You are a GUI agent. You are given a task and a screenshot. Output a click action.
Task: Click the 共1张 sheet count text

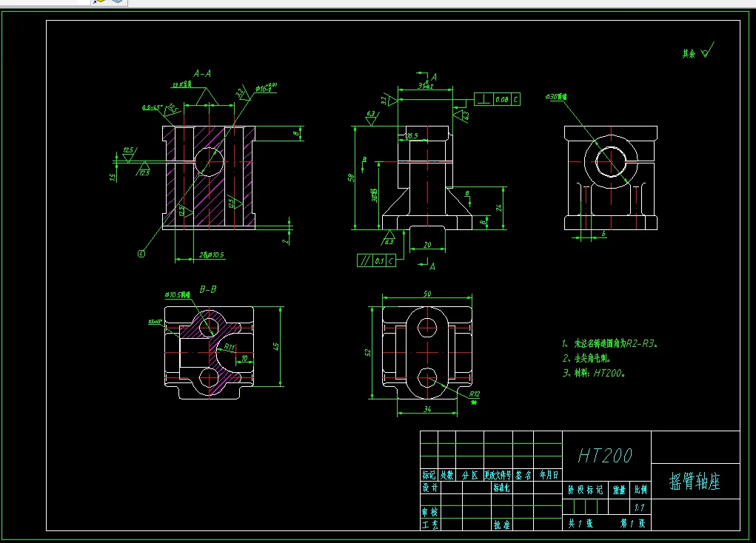pyautogui.click(x=581, y=523)
